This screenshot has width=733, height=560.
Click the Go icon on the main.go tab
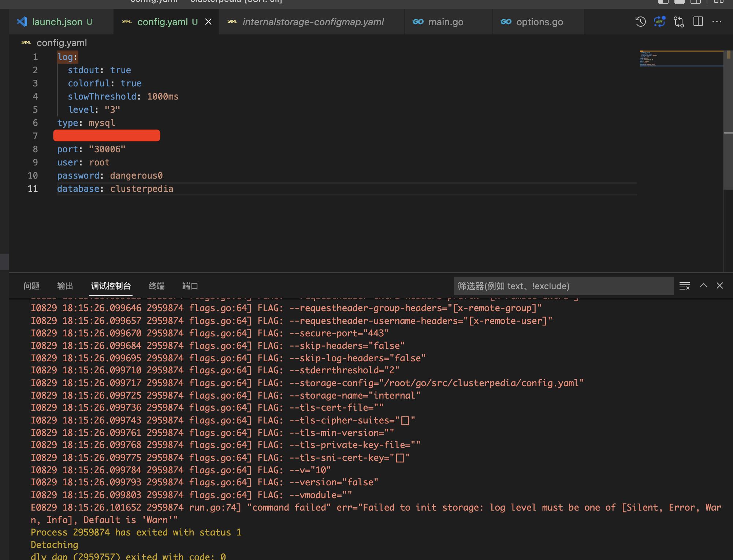point(418,22)
